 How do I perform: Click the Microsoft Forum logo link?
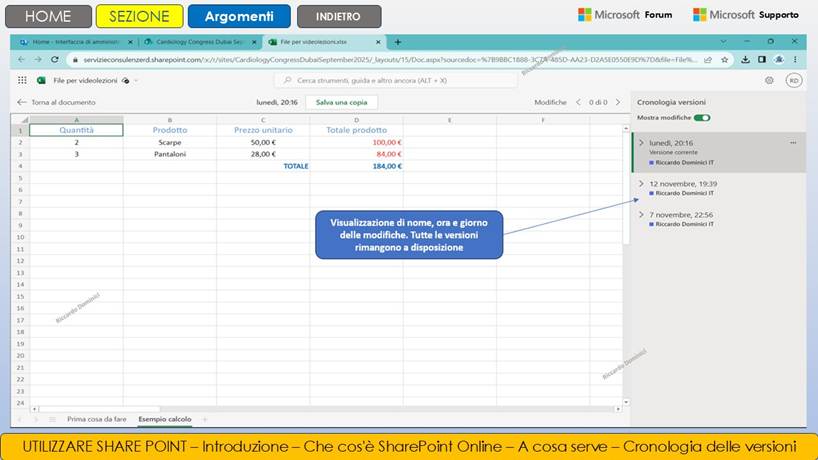(625, 15)
